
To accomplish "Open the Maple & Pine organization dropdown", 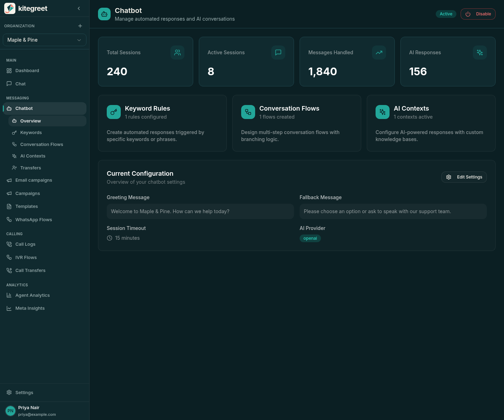I will coord(44,40).
